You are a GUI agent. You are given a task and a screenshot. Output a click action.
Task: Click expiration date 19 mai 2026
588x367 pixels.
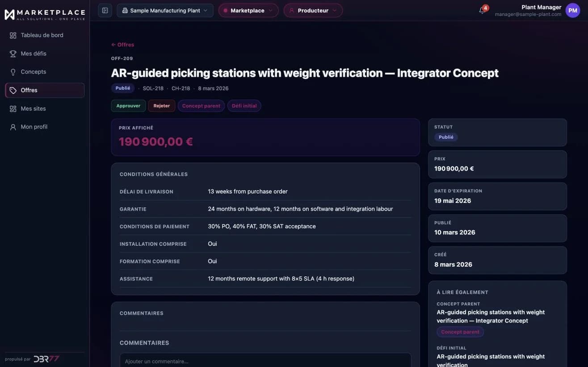point(453,200)
